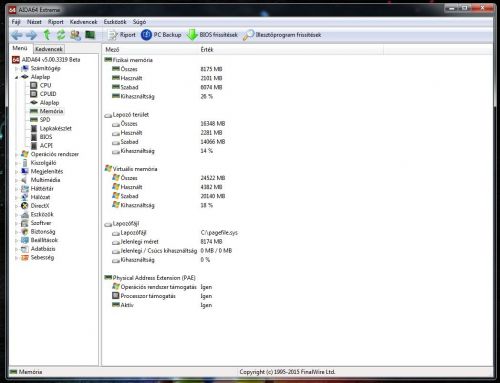This screenshot has width=500, height=383.
Task: Select CPUID in the tree
Action: click(x=48, y=94)
